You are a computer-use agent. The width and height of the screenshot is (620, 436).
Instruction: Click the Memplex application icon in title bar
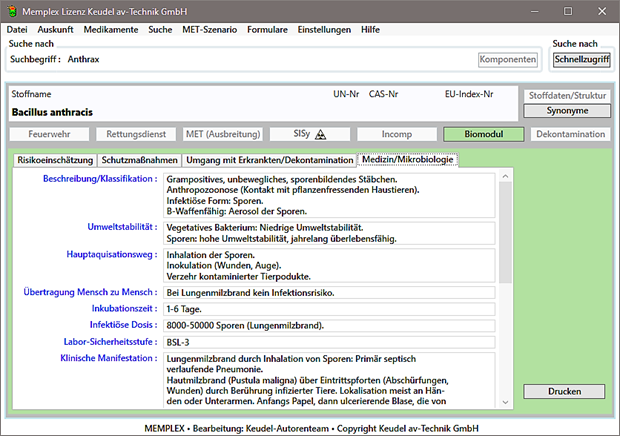[12, 11]
